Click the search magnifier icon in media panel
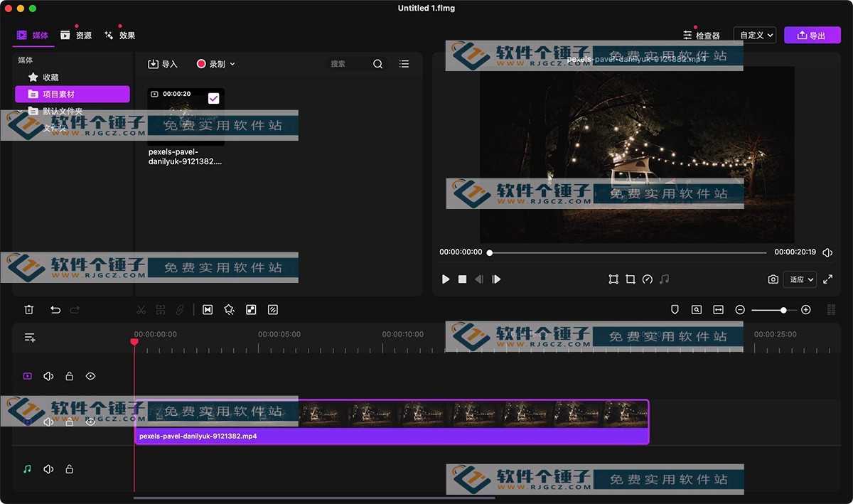 378,64
